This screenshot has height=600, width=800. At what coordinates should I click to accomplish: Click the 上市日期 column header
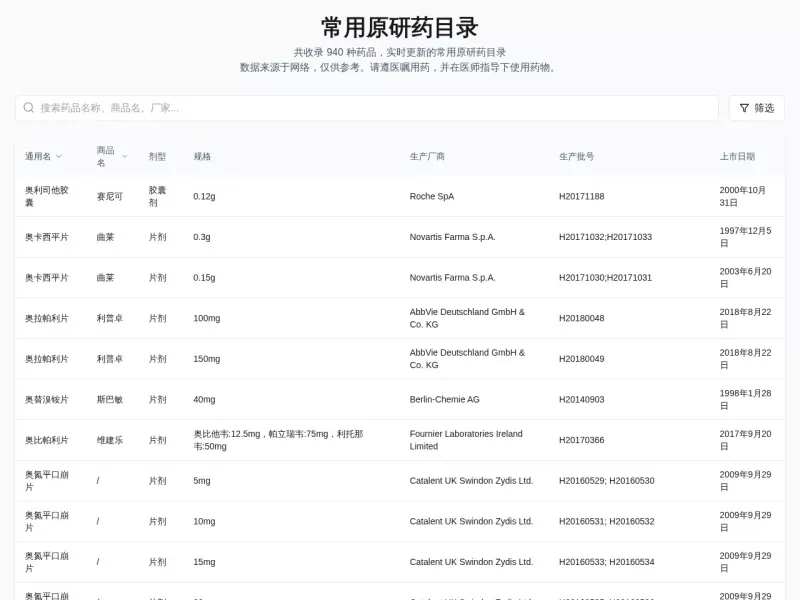737,157
